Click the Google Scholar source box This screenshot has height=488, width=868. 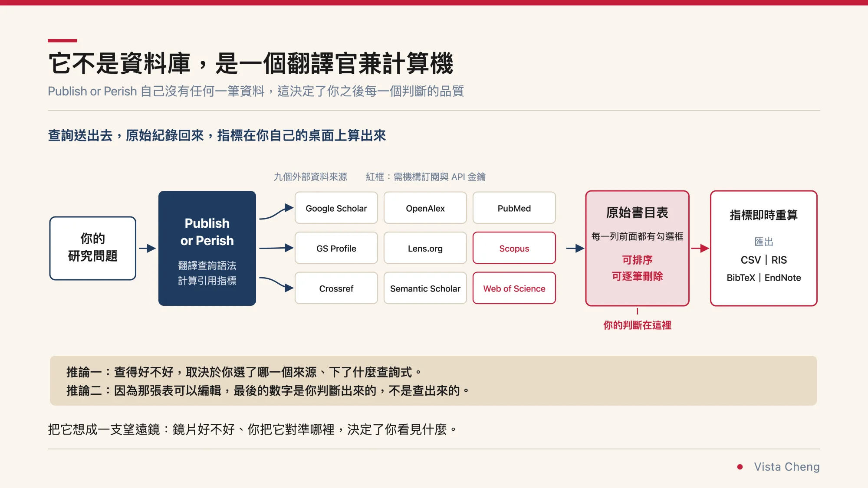tap(336, 208)
